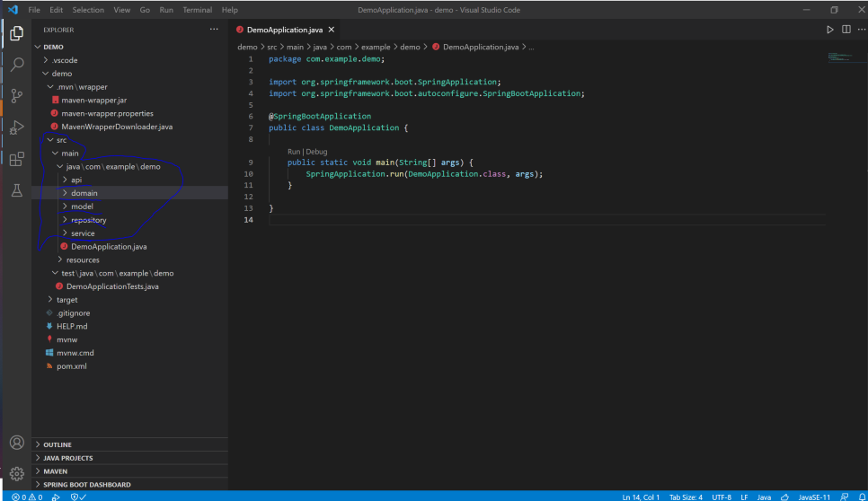Expand the JAVA PROJECTS panel

(x=67, y=458)
